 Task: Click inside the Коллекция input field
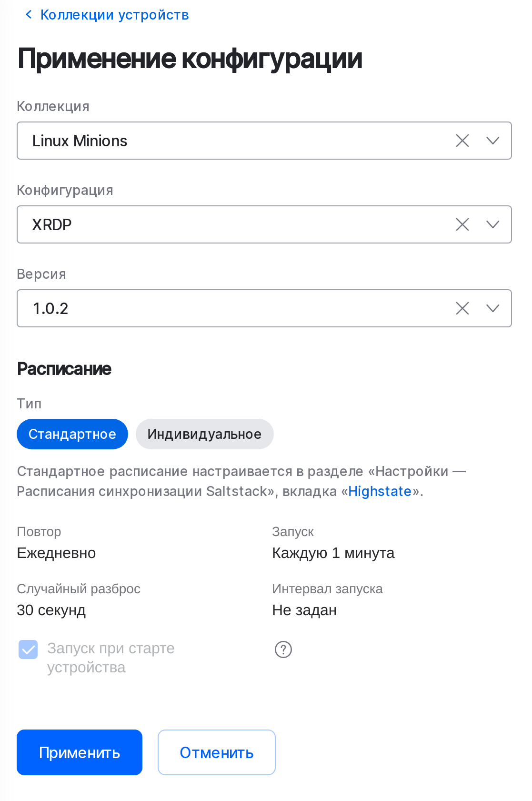(x=191, y=141)
